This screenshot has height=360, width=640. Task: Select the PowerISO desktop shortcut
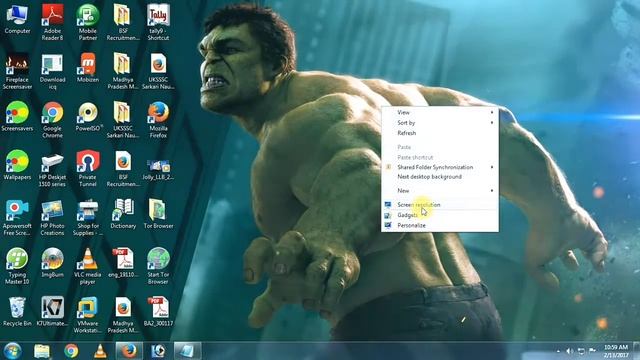88,117
